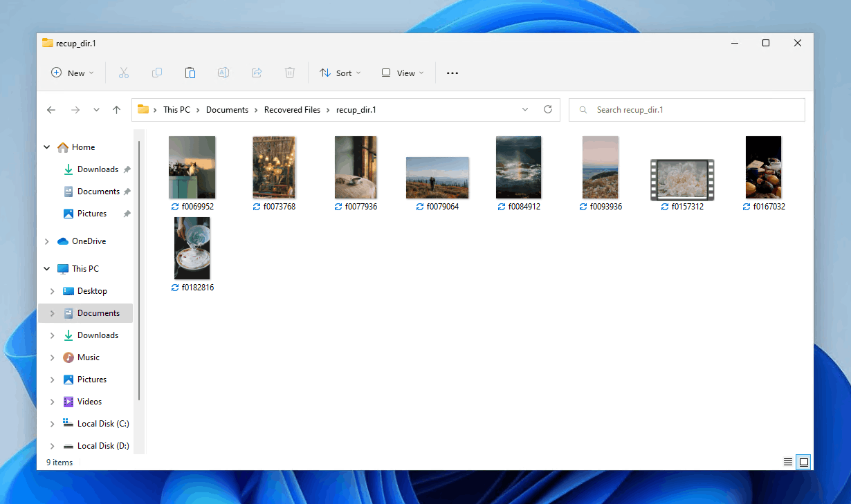Click Recovered Files in address breadcrumb

[x=292, y=110]
